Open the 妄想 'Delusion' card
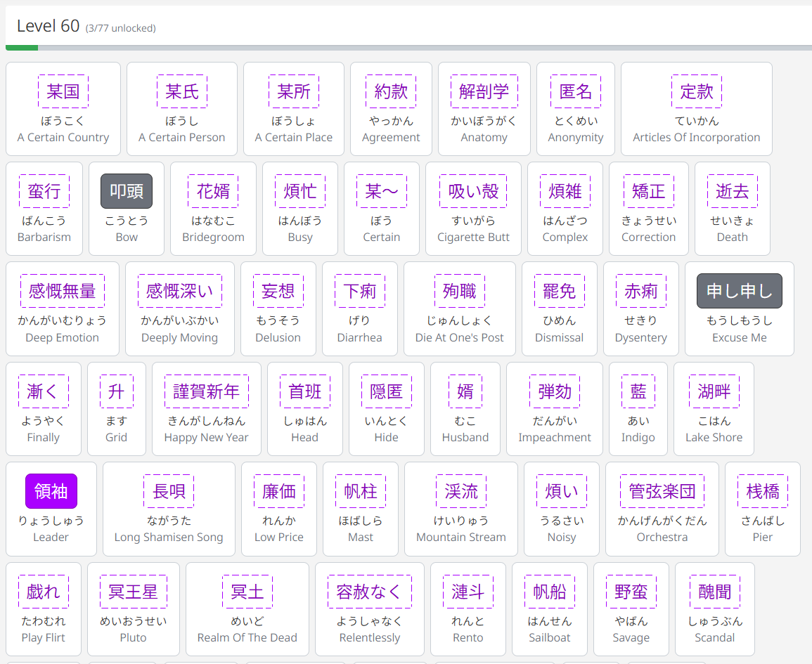 [278, 309]
